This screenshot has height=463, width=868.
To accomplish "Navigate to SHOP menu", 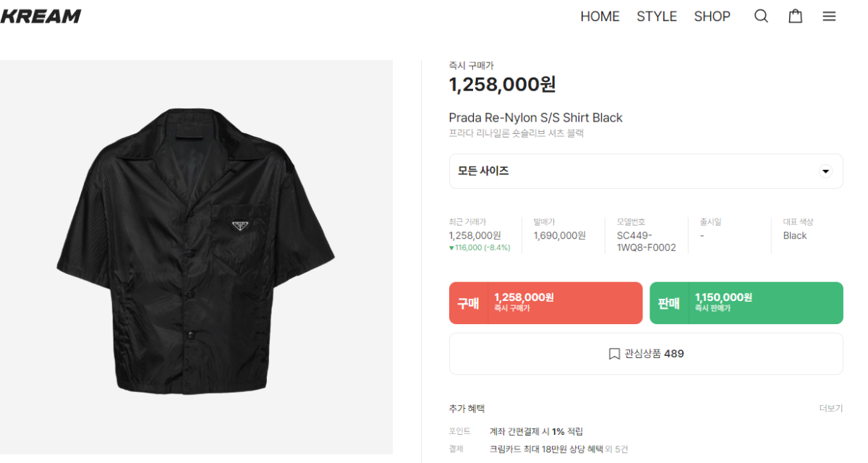I will [x=712, y=16].
